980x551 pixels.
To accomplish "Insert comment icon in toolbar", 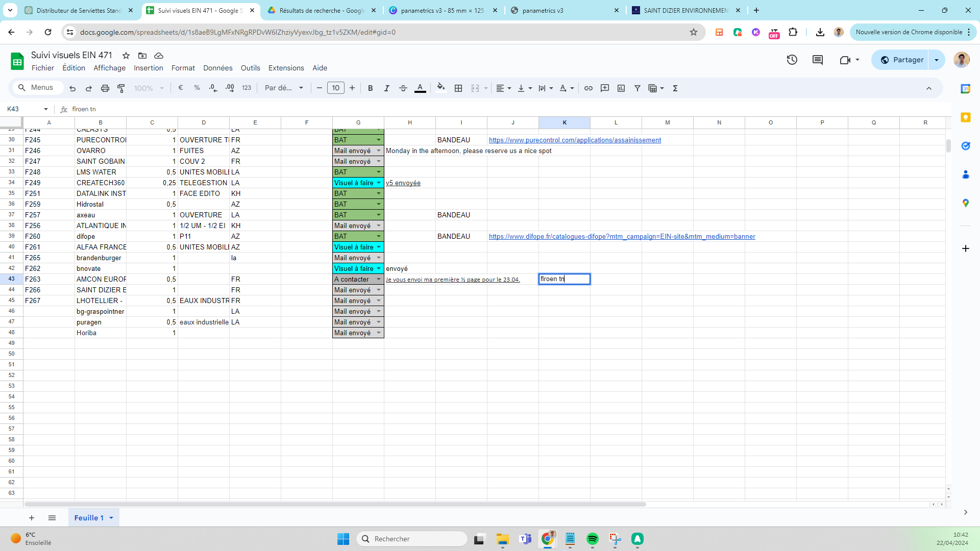I will [605, 88].
